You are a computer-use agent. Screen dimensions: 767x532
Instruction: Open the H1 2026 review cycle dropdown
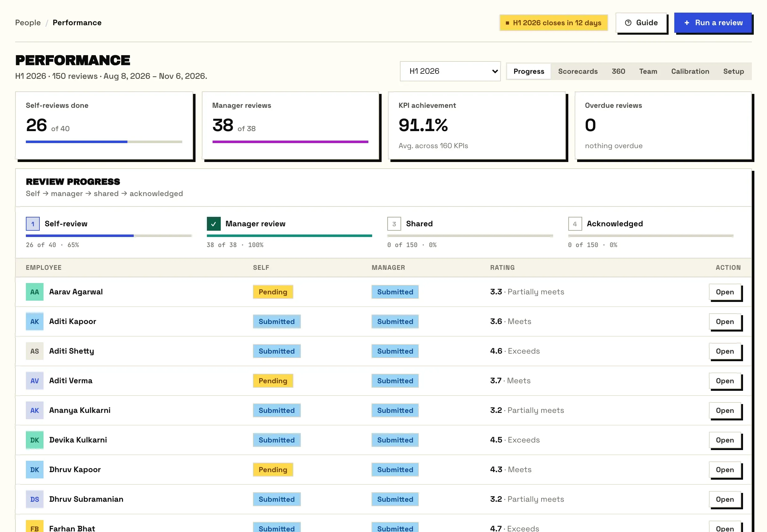coord(450,71)
